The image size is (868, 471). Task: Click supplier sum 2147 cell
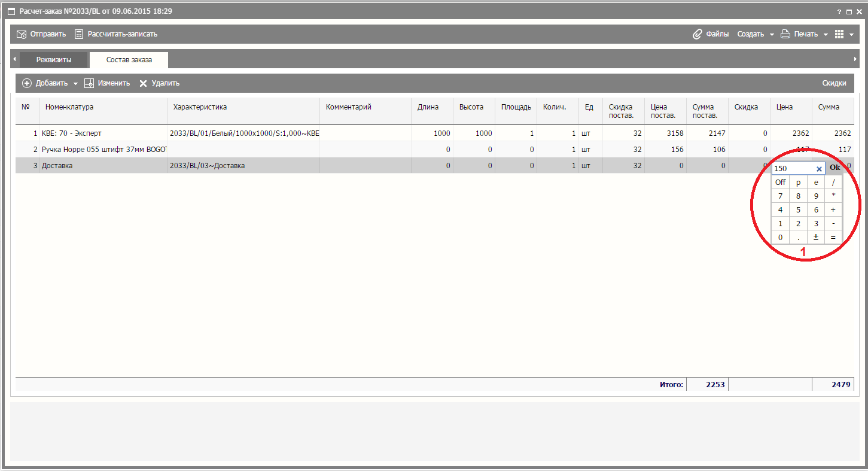[x=707, y=133]
